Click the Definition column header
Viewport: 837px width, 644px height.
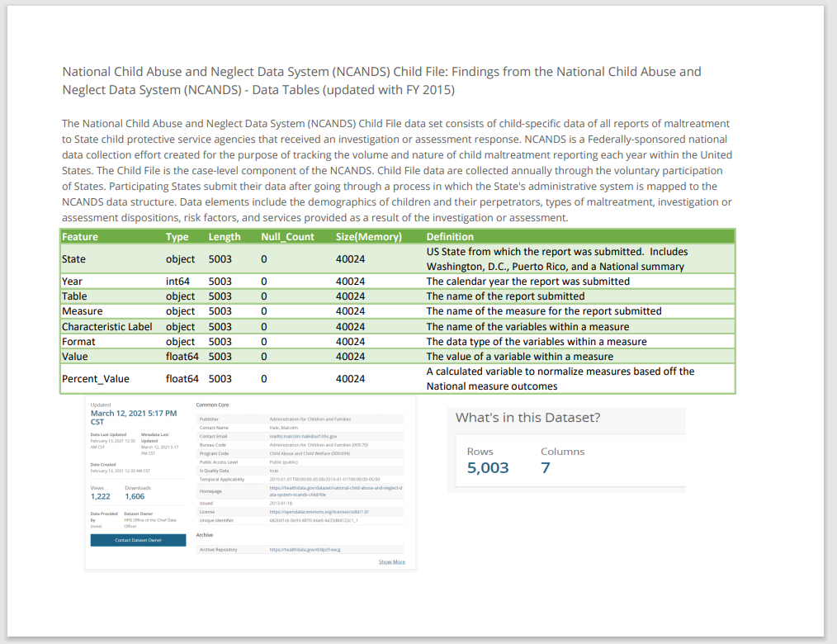tap(450, 237)
